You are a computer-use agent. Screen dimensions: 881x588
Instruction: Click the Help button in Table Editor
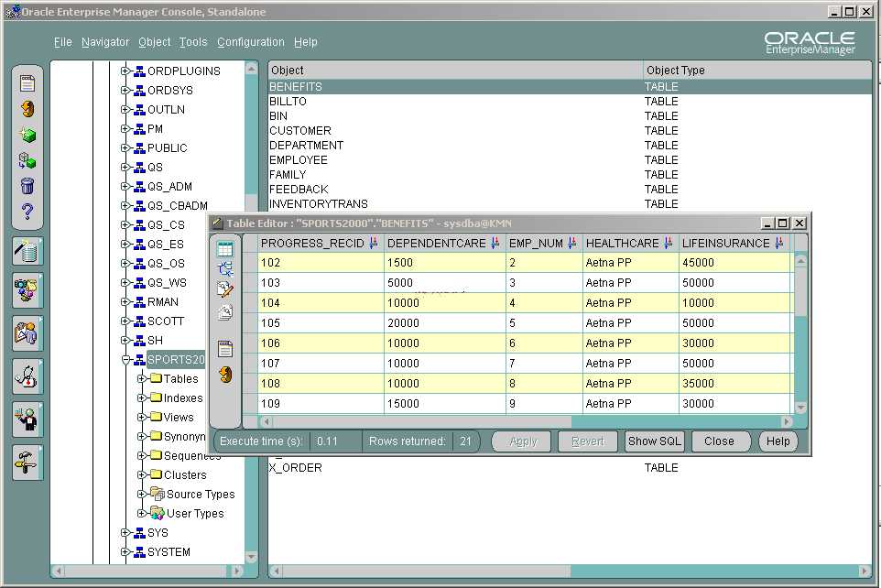[778, 441]
